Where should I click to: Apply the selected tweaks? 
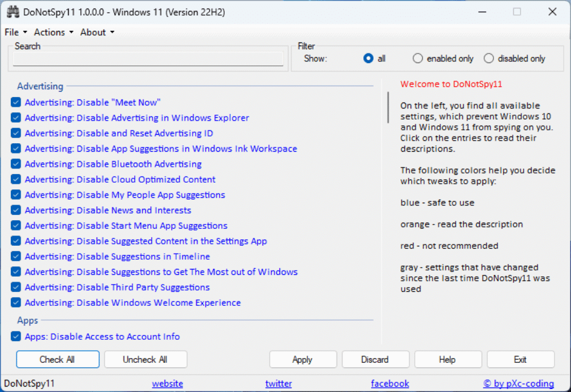[303, 359]
